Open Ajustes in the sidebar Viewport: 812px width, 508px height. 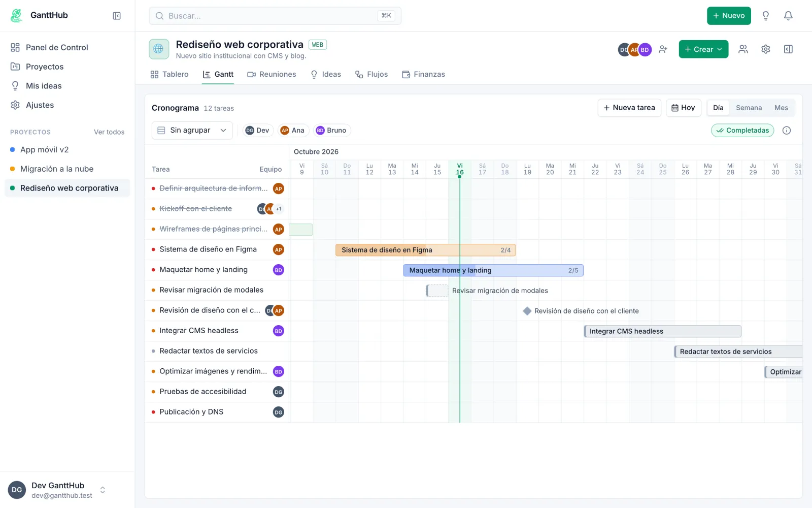pyautogui.click(x=67, y=105)
